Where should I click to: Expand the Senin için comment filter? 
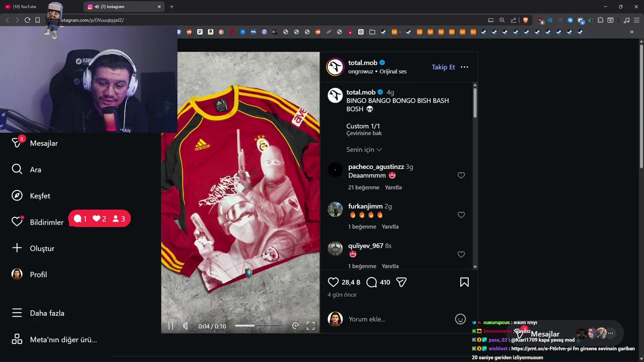click(x=364, y=150)
